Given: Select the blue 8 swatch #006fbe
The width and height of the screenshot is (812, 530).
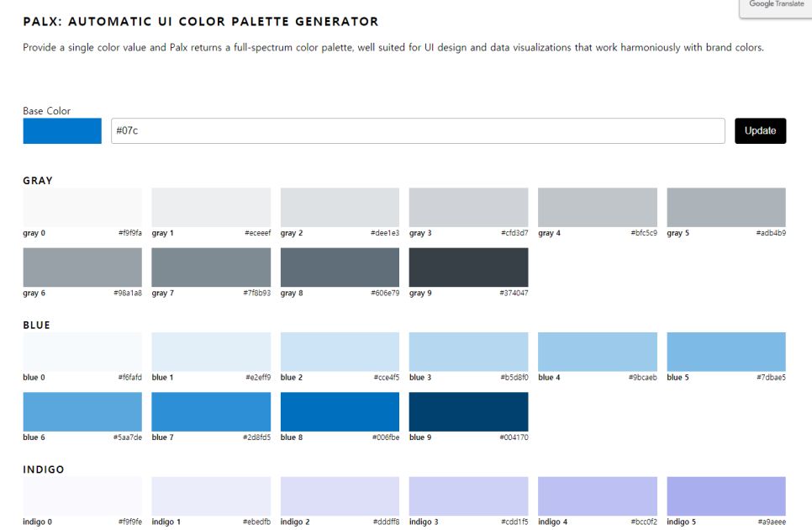Looking at the screenshot, I should [x=340, y=412].
